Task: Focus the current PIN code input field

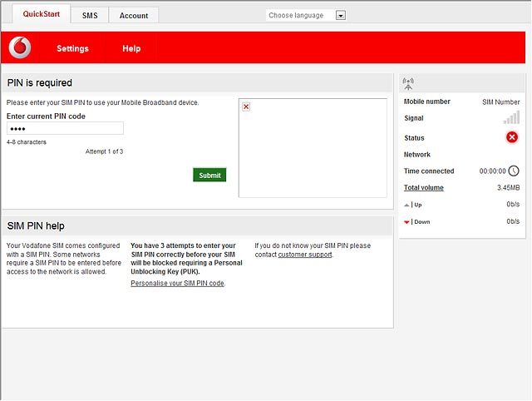Action: coord(65,128)
